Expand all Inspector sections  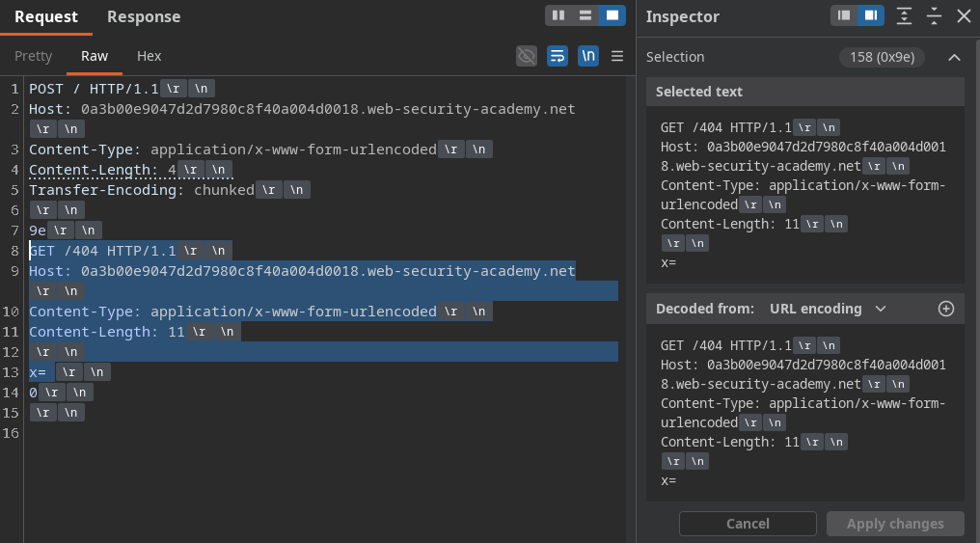click(904, 15)
